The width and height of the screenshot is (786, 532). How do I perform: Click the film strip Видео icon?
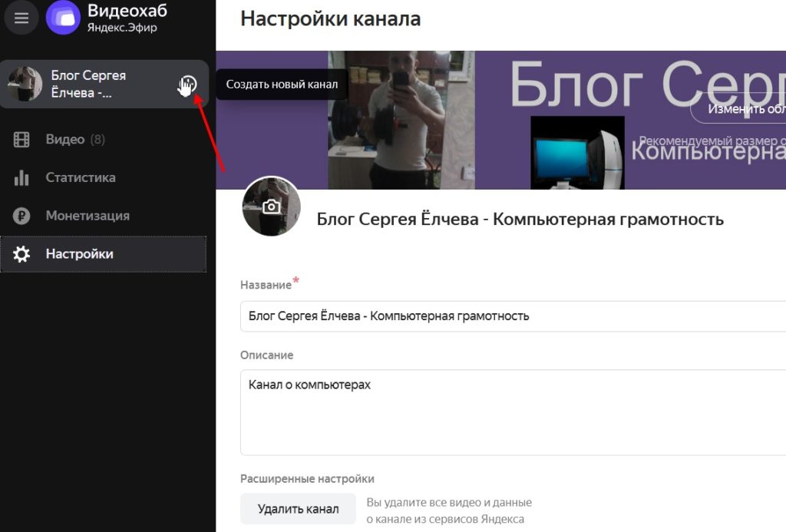(21, 140)
